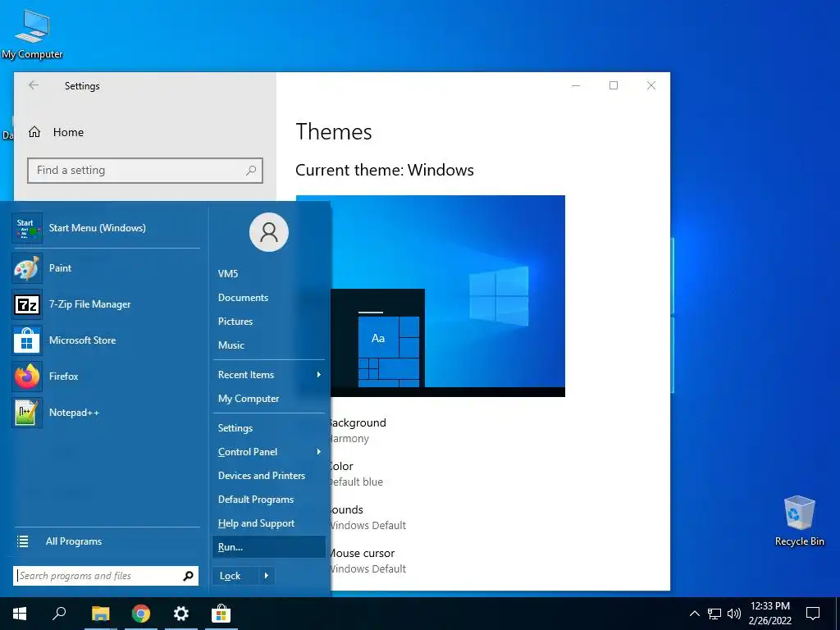Screen dimensions: 840x630
Task: Launch Paint from the start menu
Action: [27, 268]
